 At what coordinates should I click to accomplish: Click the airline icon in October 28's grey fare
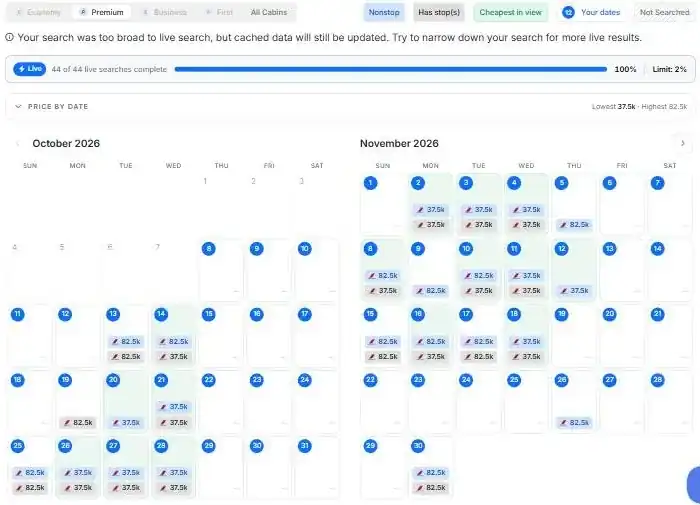163,488
